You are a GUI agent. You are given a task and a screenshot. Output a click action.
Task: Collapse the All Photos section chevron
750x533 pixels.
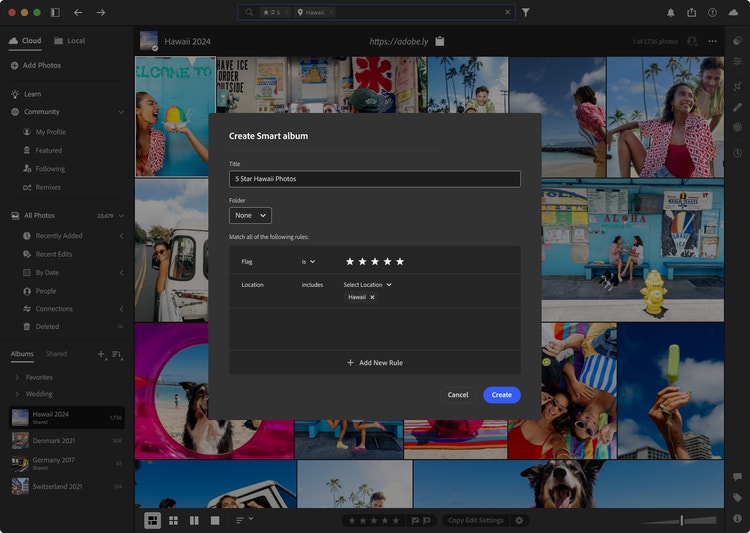(x=121, y=216)
